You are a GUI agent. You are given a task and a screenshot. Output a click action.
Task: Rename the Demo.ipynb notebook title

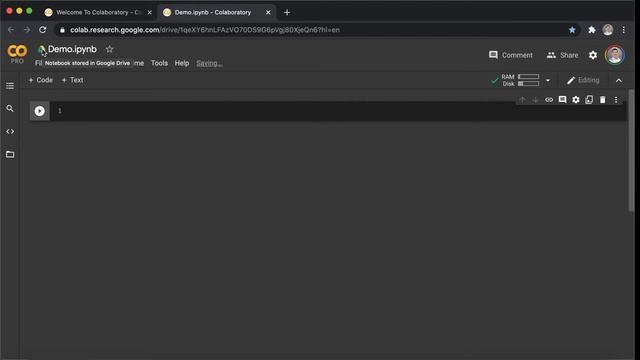(72, 49)
